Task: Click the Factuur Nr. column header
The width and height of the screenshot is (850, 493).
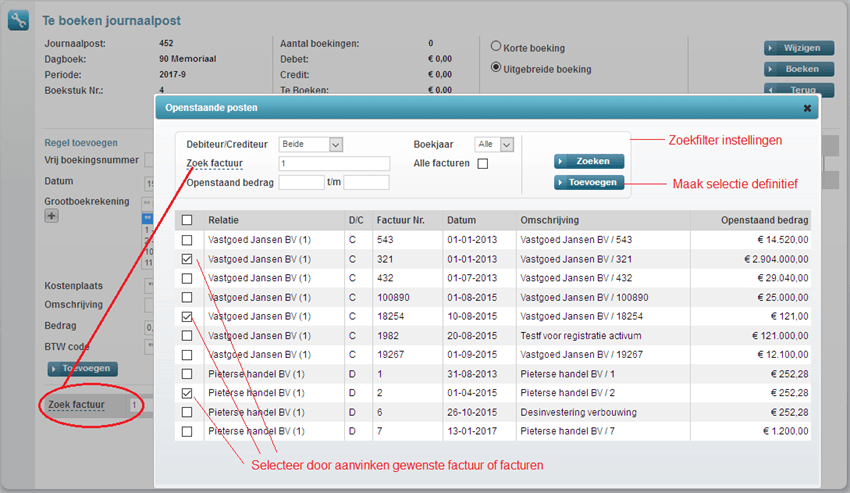Action: [401, 220]
